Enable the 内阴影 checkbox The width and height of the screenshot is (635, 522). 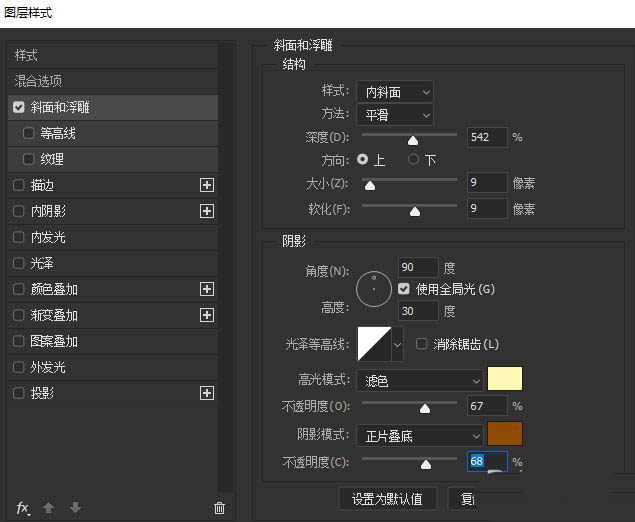[x=19, y=211]
